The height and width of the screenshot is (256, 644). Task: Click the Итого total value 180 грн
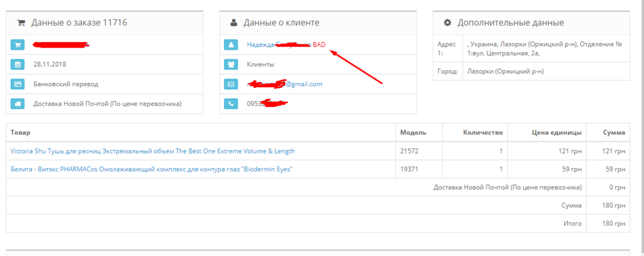(x=614, y=224)
